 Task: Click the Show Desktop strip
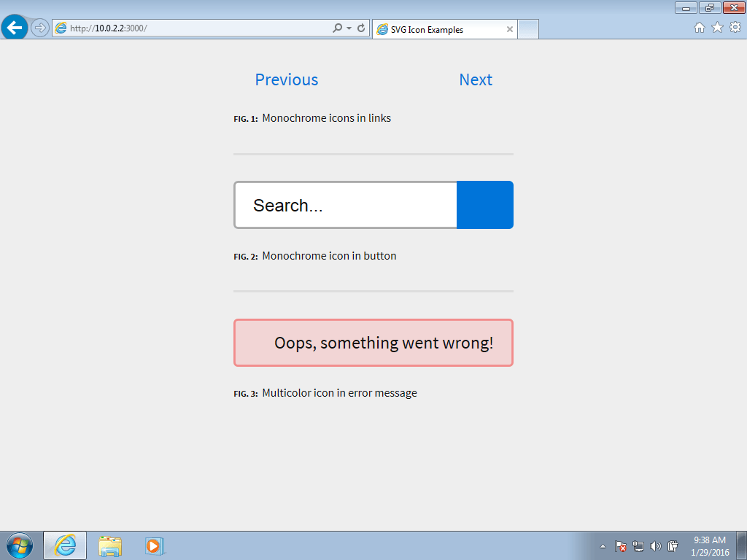coord(741,545)
